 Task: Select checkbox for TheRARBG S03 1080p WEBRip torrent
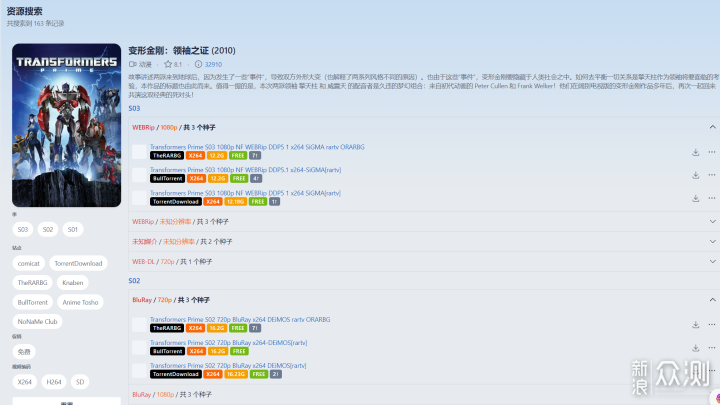pos(139,152)
